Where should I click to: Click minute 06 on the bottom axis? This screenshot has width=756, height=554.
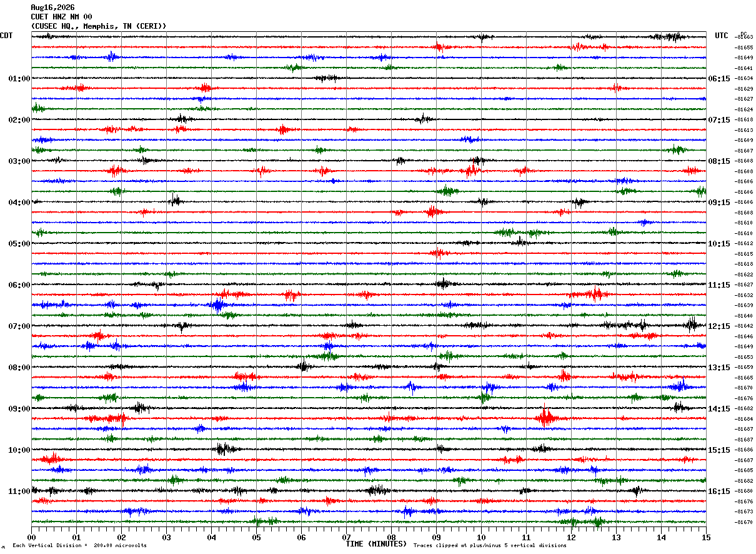[301, 537]
